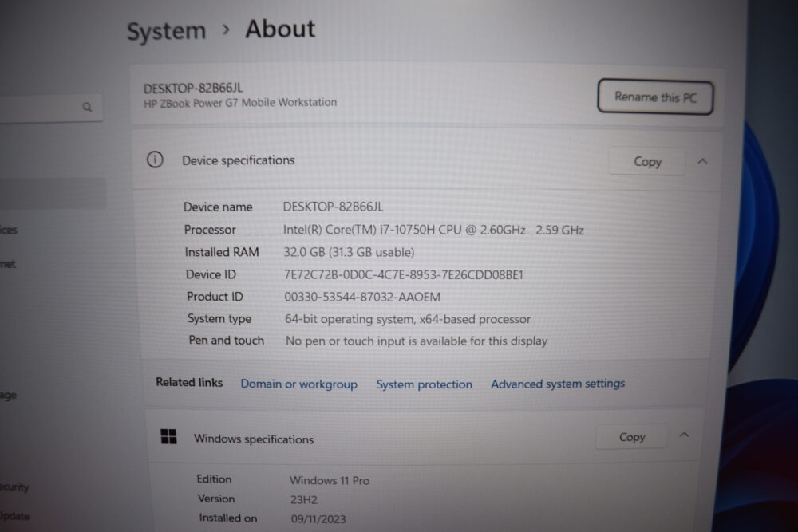Go back to System in the breadcrumb
The width and height of the screenshot is (798, 532).
click(x=167, y=31)
